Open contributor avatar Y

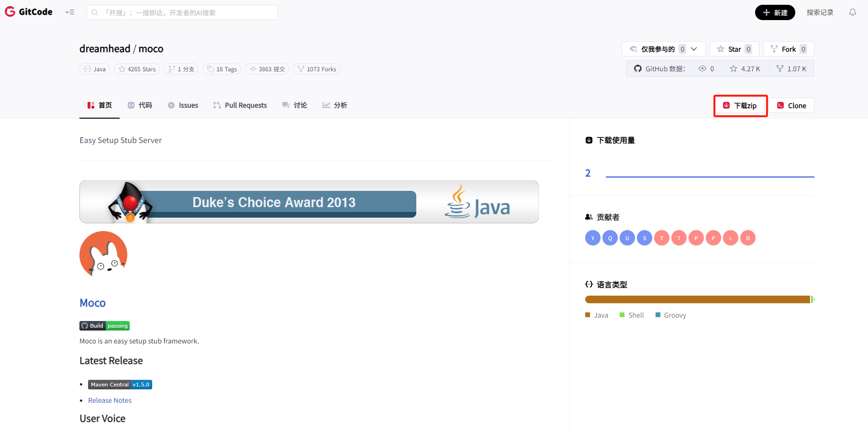(593, 238)
